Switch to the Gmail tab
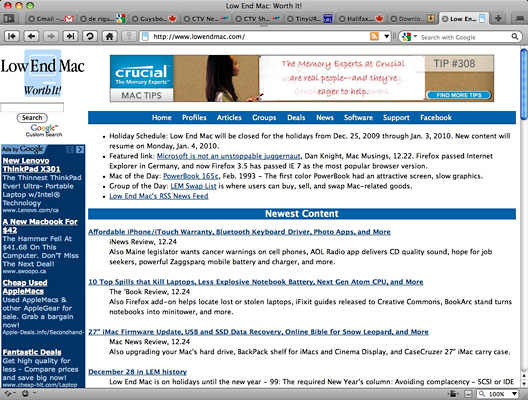The height and width of the screenshot is (400, 528). pos(50,19)
